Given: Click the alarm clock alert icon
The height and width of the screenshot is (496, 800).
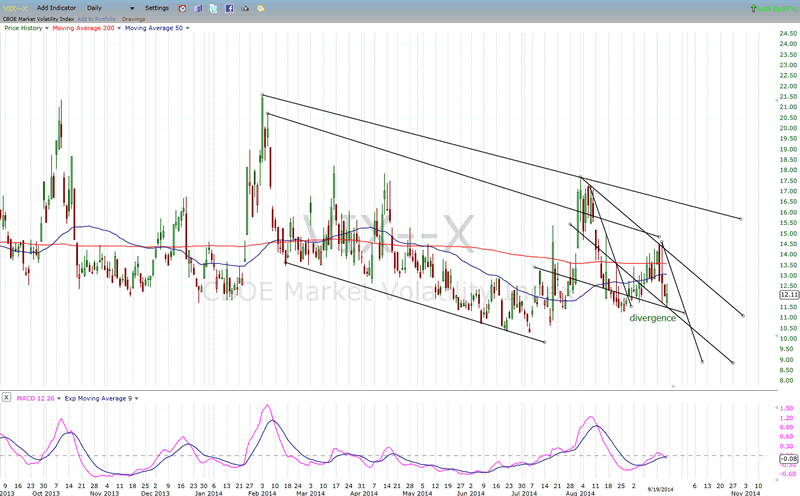Looking at the screenshot, I should tap(181, 8).
